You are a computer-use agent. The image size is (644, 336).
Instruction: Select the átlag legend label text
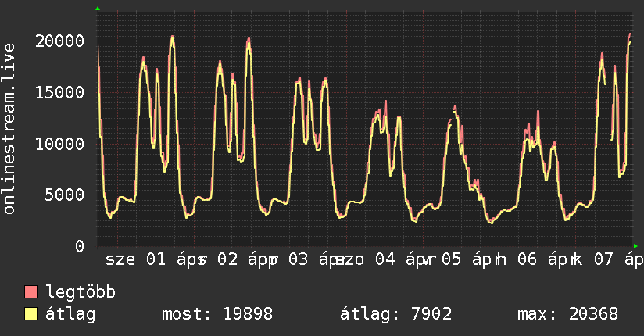pyautogui.click(x=71, y=314)
